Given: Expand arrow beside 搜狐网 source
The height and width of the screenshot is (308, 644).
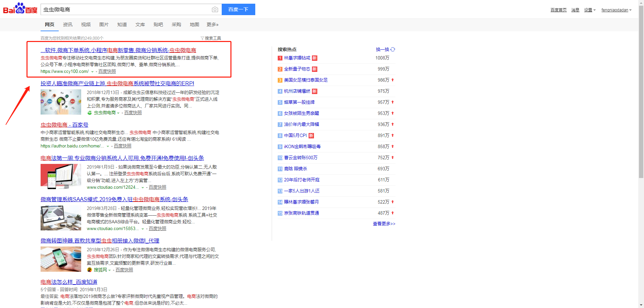Looking at the screenshot, I should [109, 270].
